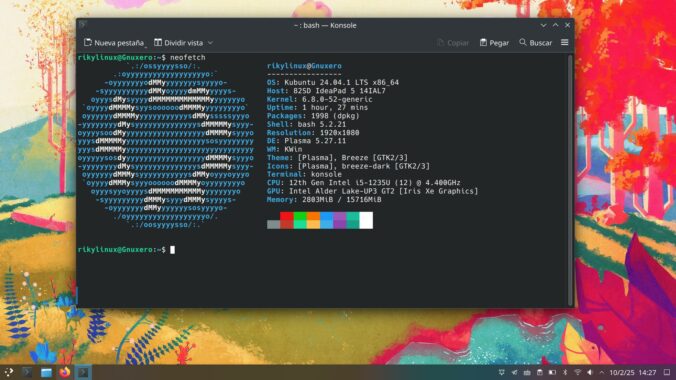Click the "Theme: [Plasma], Breeze [GTK2/3]" line
This screenshot has width=676, height=380.
pos(337,158)
